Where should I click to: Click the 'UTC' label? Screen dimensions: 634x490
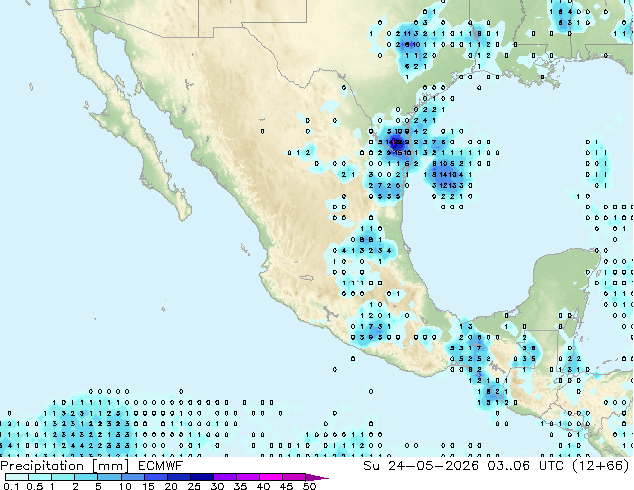click(x=552, y=466)
